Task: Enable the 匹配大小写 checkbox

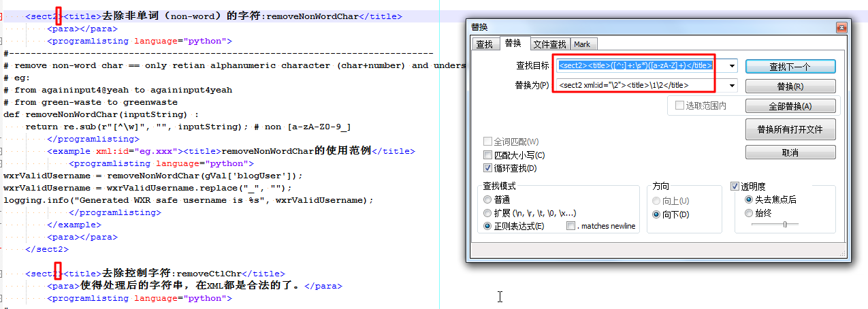Action: (487, 155)
